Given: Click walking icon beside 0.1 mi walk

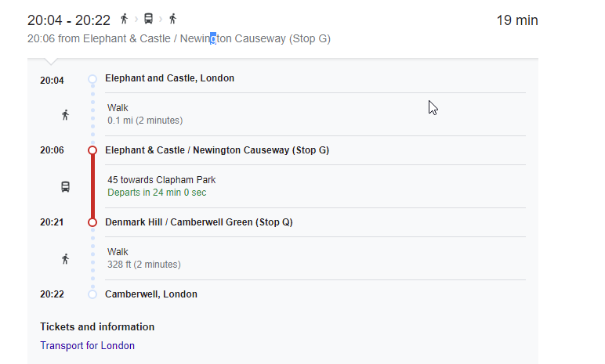Looking at the screenshot, I should [66, 115].
